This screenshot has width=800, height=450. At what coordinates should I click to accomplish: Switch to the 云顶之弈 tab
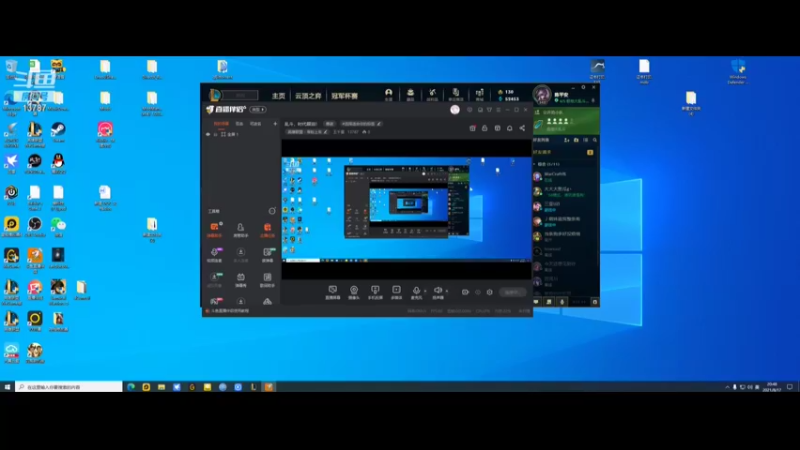[308, 96]
